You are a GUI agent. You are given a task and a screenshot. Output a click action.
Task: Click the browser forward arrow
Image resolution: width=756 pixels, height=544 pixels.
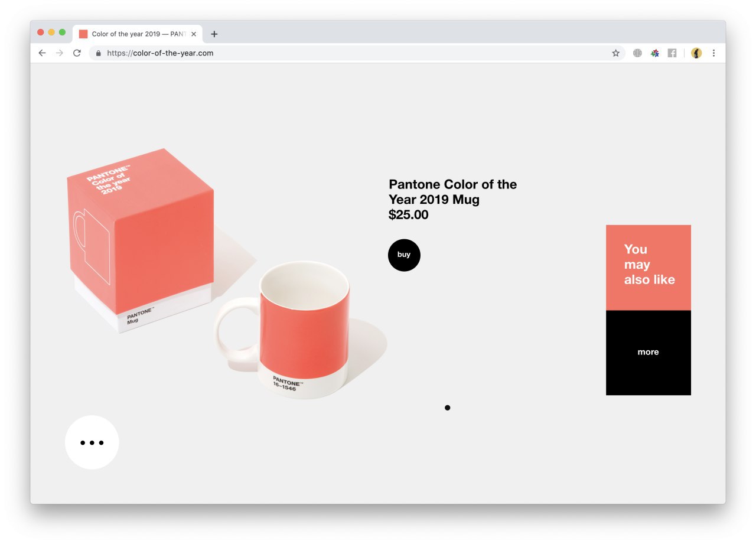point(59,53)
